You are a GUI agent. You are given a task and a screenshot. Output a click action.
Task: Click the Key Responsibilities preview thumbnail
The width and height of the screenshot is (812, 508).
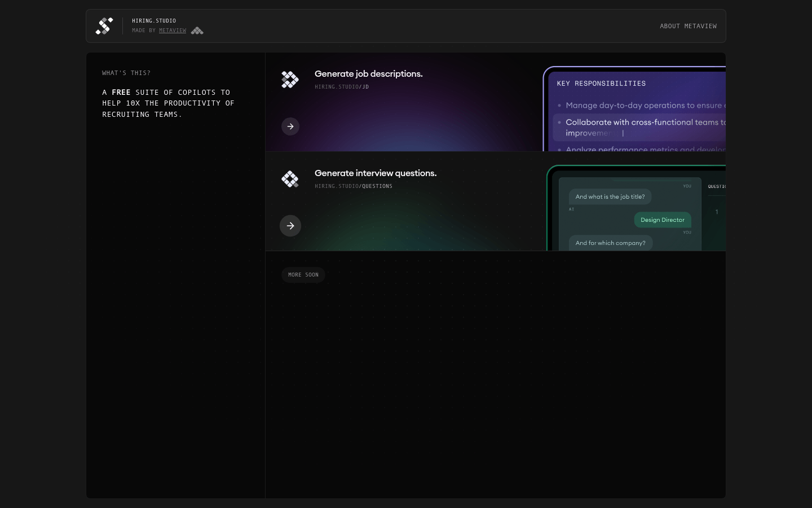pos(634,109)
